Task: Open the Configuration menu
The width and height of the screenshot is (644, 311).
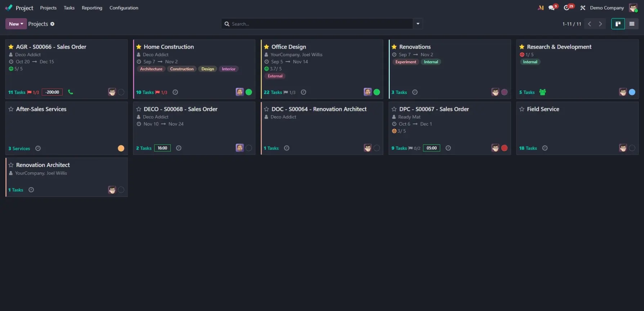Action: click(x=124, y=8)
